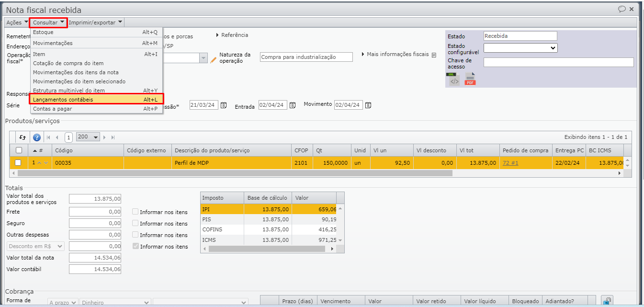Open calendar picker for Entrada date
Screen dimensions: 644x307
point(293,105)
